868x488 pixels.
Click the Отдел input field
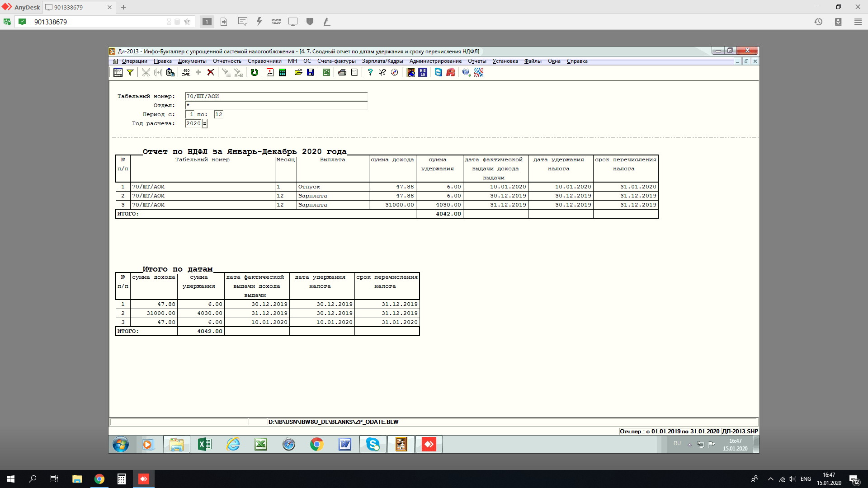(x=276, y=105)
